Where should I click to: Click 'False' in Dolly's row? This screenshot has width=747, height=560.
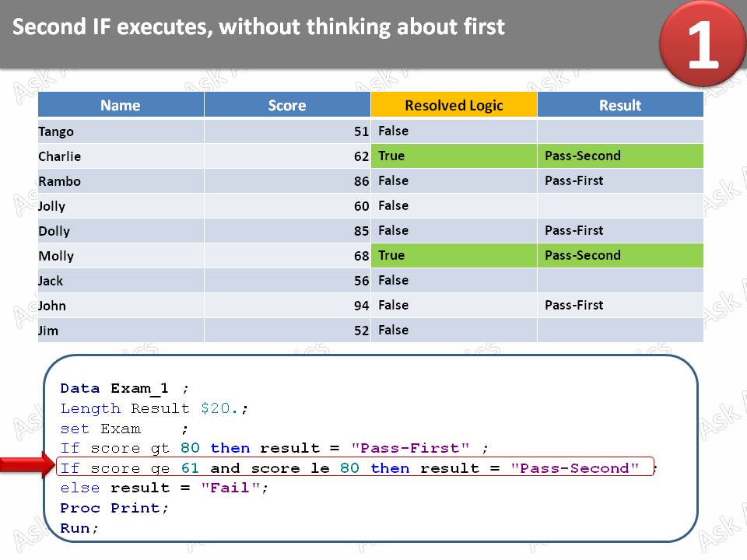(393, 230)
